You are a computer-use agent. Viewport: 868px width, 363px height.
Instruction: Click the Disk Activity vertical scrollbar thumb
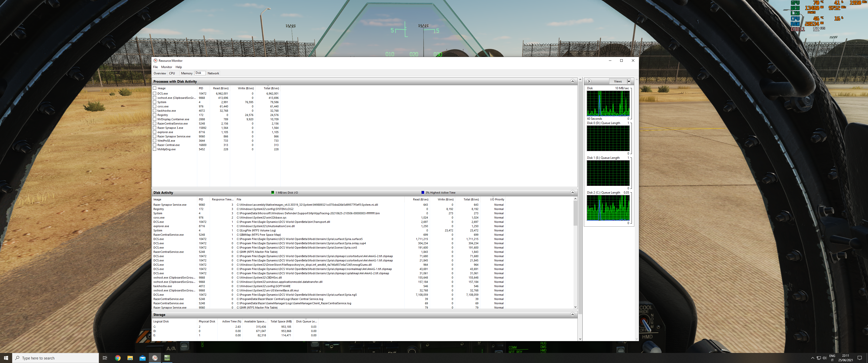(x=575, y=214)
